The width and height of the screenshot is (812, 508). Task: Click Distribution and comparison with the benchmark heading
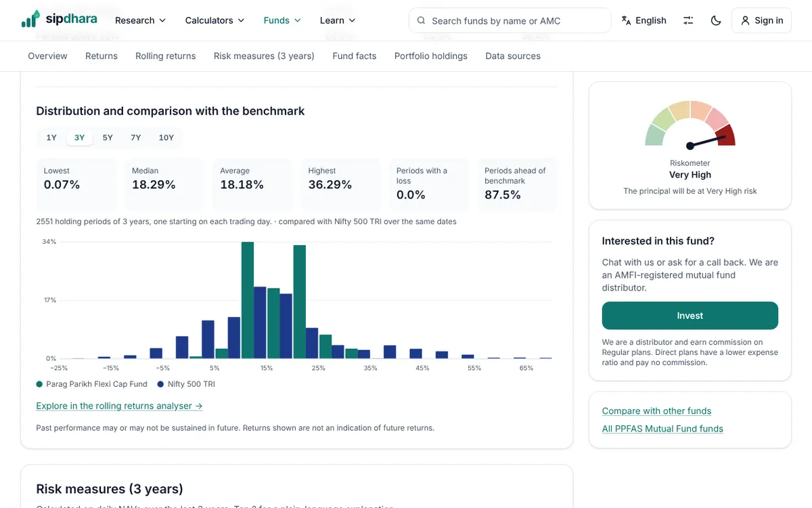point(171,111)
